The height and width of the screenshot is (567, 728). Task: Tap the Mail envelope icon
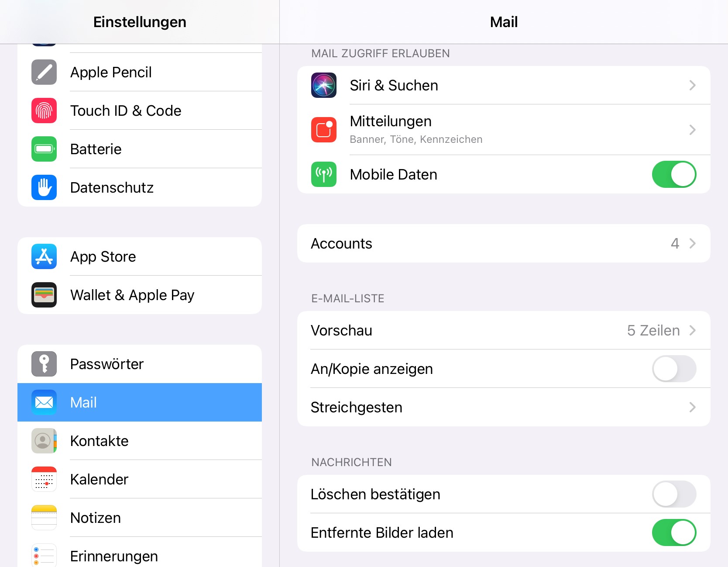[x=44, y=402]
